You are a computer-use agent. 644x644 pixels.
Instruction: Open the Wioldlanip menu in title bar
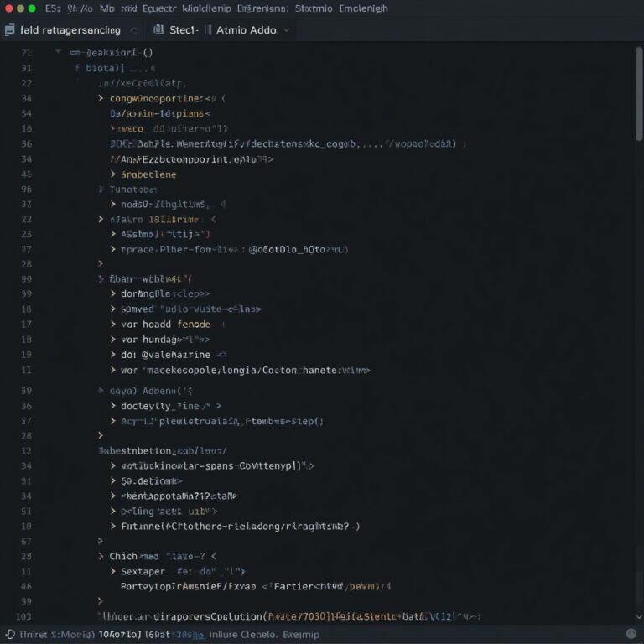[197, 8]
